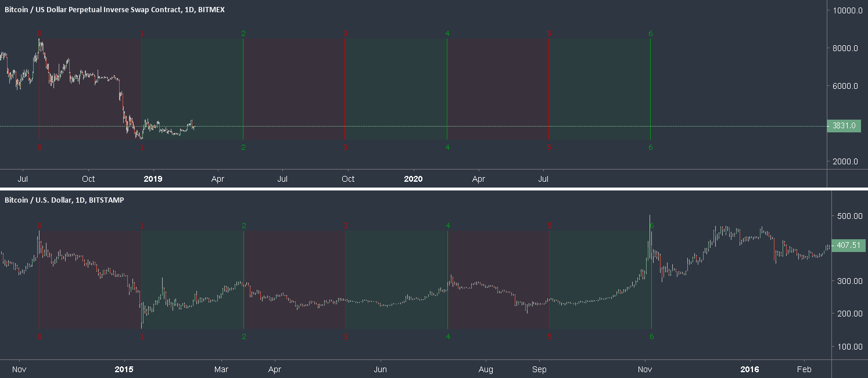Screen dimensions: 868x378
Task: Click the 3831.0 price tag on BITMEX axis
Action: point(843,125)
